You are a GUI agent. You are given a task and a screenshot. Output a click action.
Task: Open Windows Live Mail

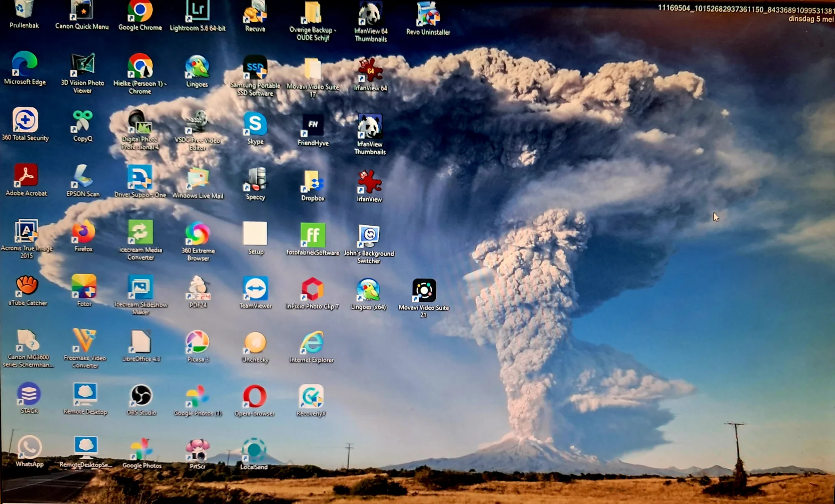[x=198, y=179]
